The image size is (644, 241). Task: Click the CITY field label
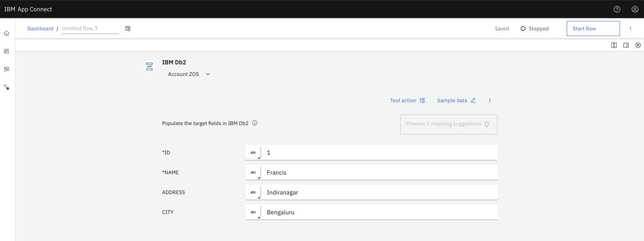point(167,212)
